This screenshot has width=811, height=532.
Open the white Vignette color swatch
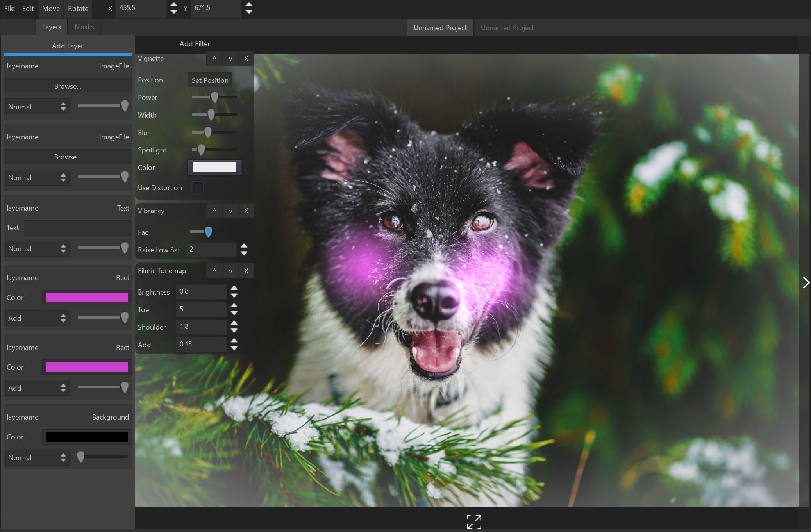coord(215,167)
